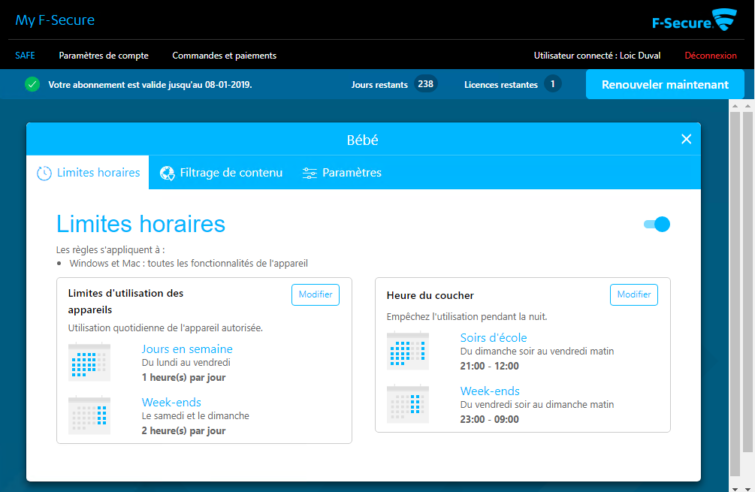The image size is (755, 492).
Task: Click 'Du vendredi soir au dimanche matin' text
Action: tap(537, 404)
